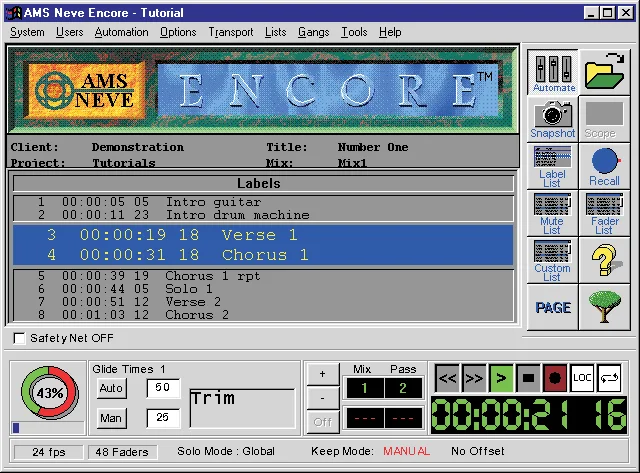Image resolution: width=640 pixels, height=473 pixels.
Task: Click the application icon in title bar
Action: [14, 13]
